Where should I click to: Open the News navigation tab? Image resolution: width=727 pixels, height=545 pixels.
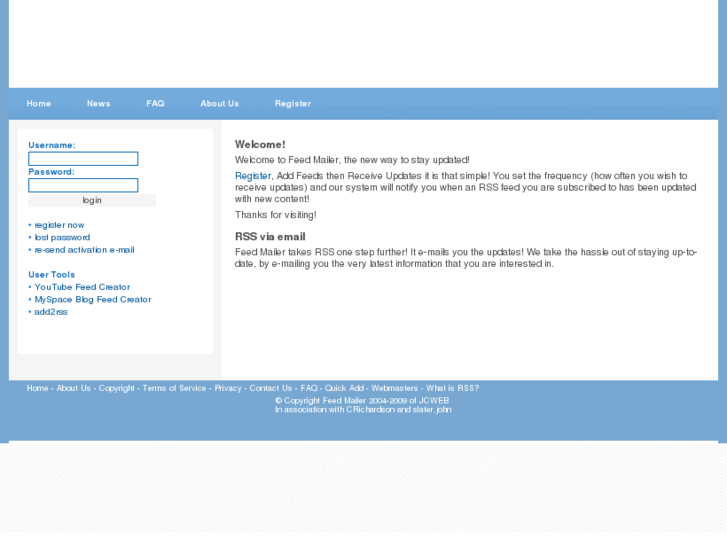[x=98, y=103]
